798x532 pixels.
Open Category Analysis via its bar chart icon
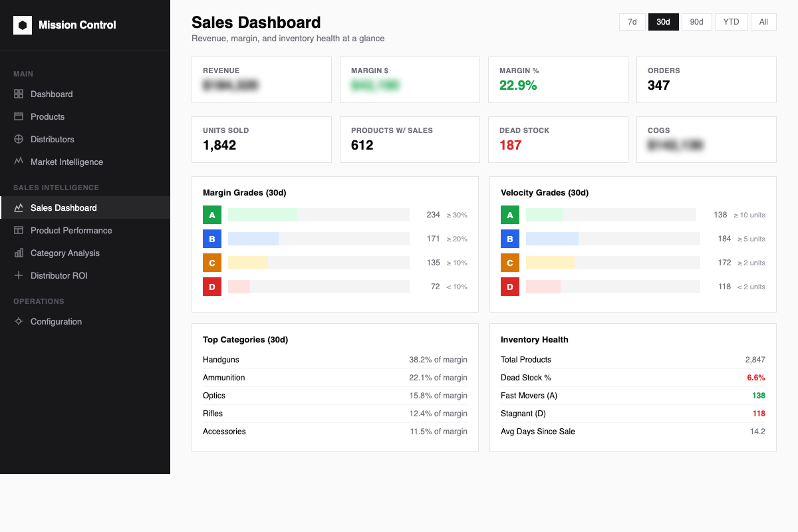coord(20,253)
